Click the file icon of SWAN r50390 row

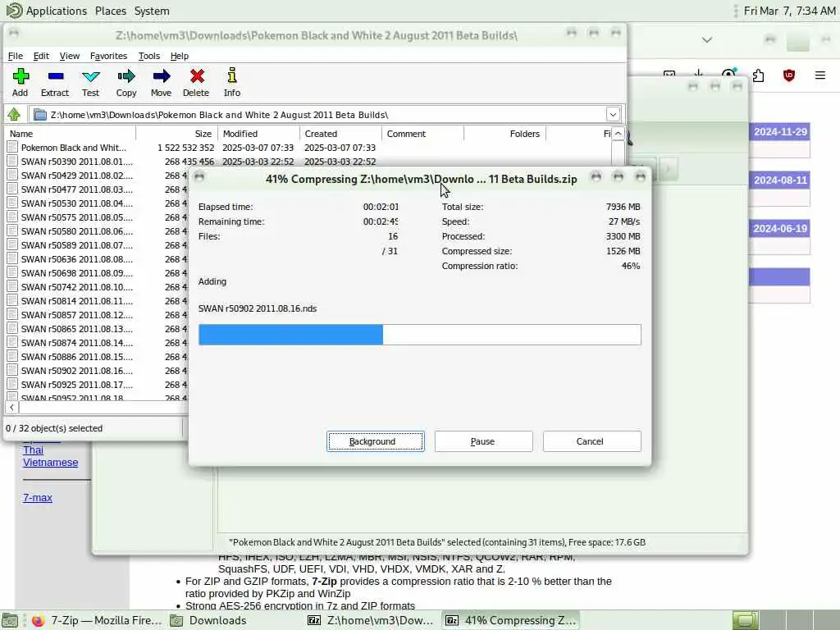point(12,161)
